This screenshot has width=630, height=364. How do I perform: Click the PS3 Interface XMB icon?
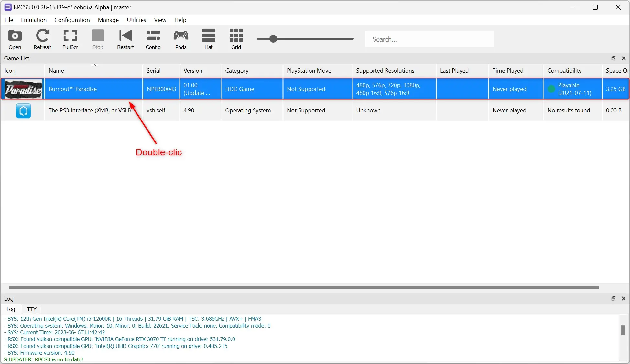pyautogui.click(x=23, y=110)
